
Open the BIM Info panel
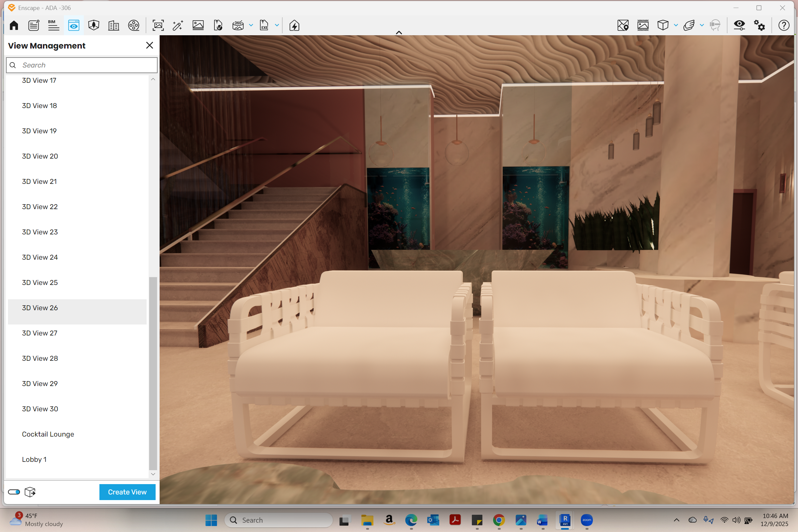pos(53,26)
